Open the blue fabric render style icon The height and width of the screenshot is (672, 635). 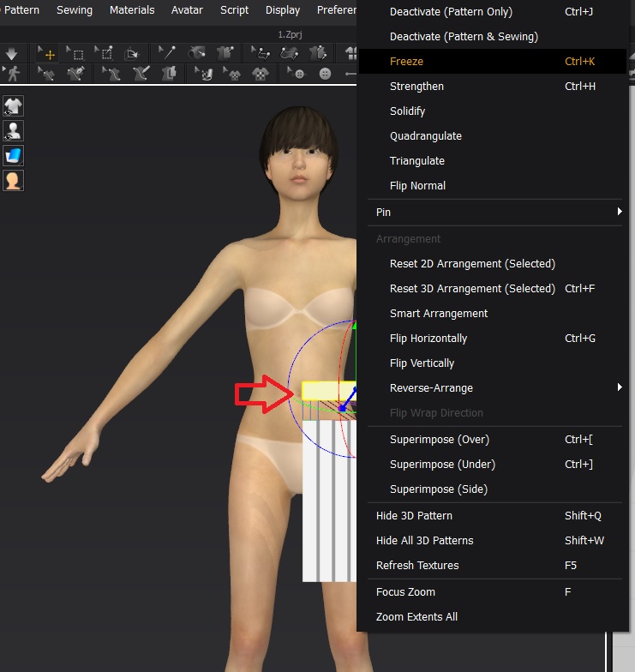14,156
